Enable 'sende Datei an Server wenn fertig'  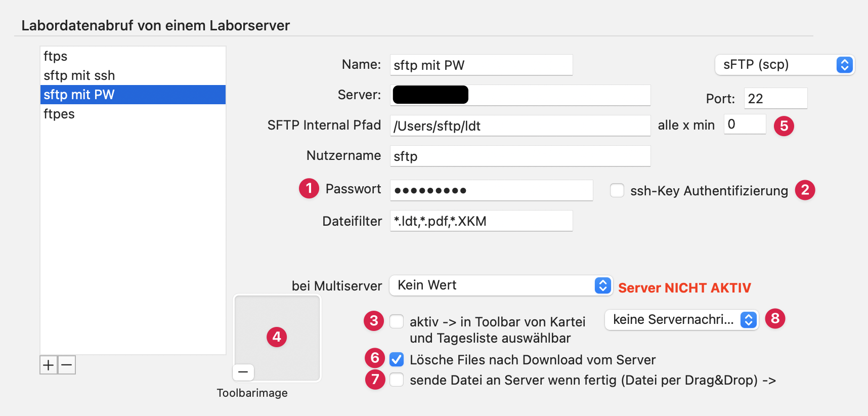pos(397,380)
